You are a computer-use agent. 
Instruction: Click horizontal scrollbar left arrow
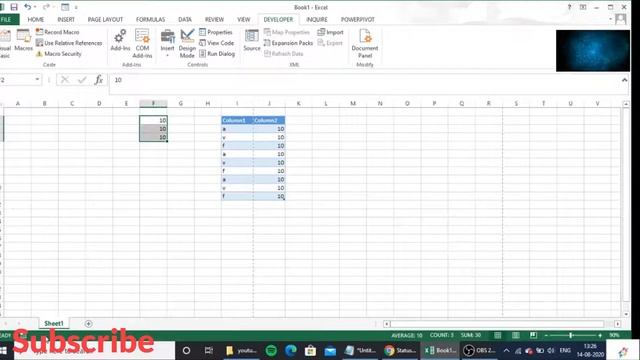click(x=387, y=324)
